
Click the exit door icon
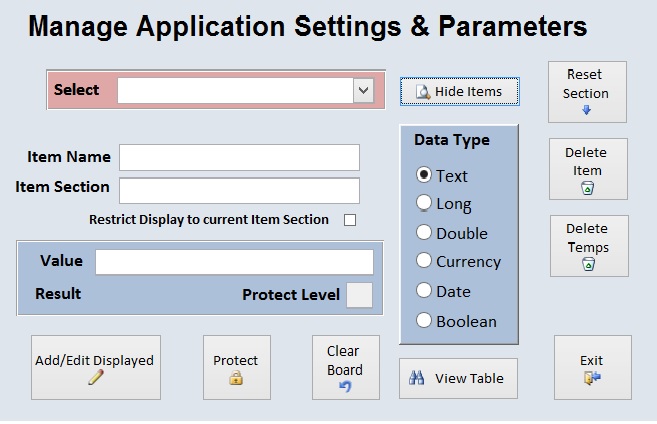(x=591, y=378)
